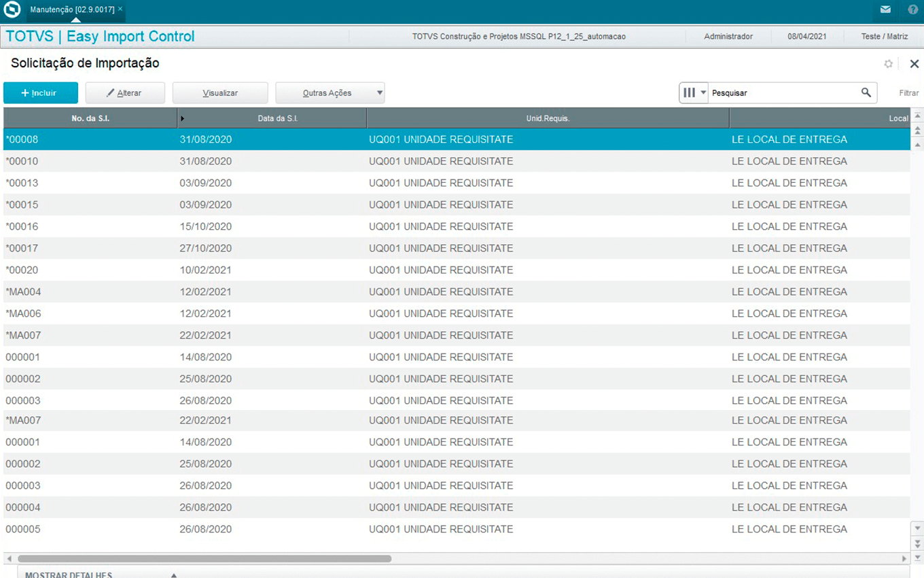Jump to last record with bottom arrow
This screenshot has width=924, height=578.
917,558
